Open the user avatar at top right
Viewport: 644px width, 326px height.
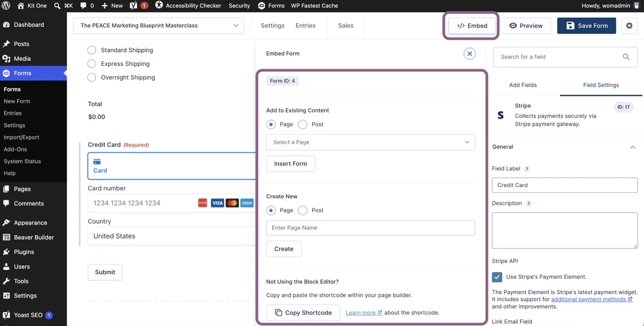[636, 6]
